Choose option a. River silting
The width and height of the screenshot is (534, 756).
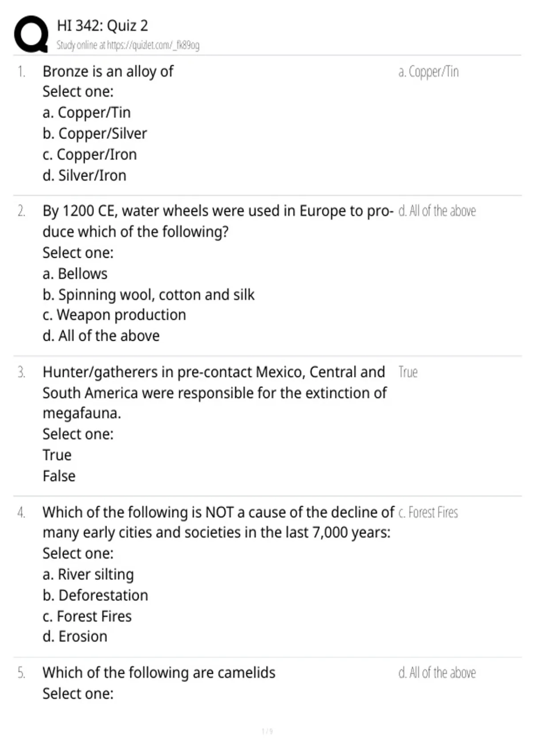coord(88,574)
